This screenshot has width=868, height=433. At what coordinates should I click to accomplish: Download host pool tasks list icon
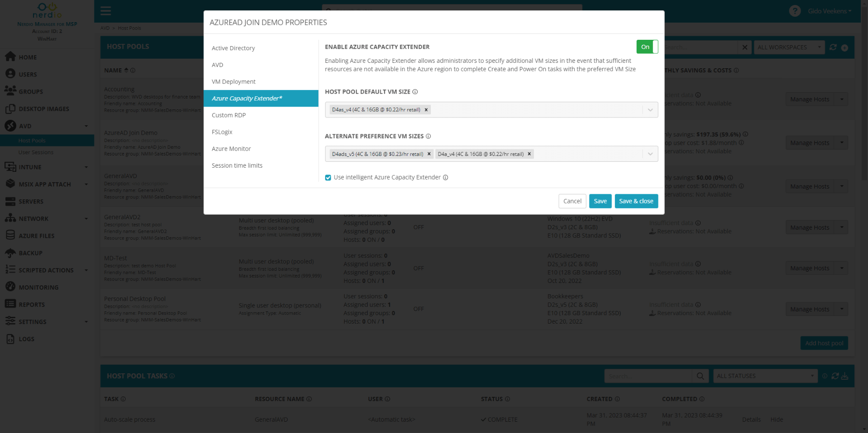click(844, 376)
